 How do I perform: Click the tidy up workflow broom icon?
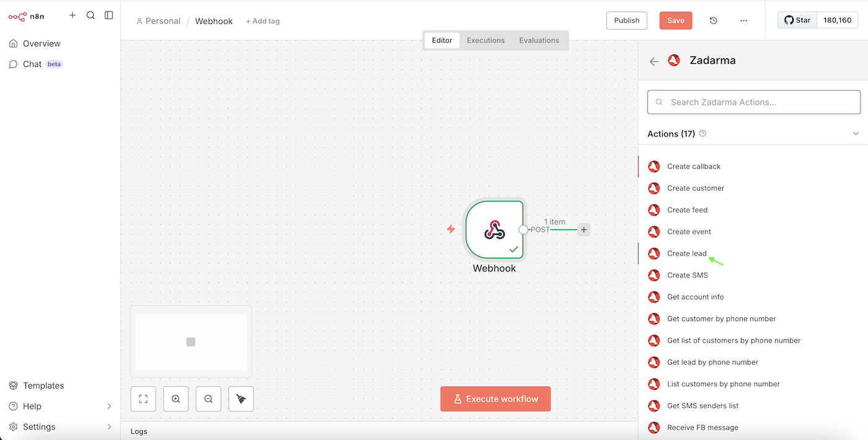[x=241, y=399]
